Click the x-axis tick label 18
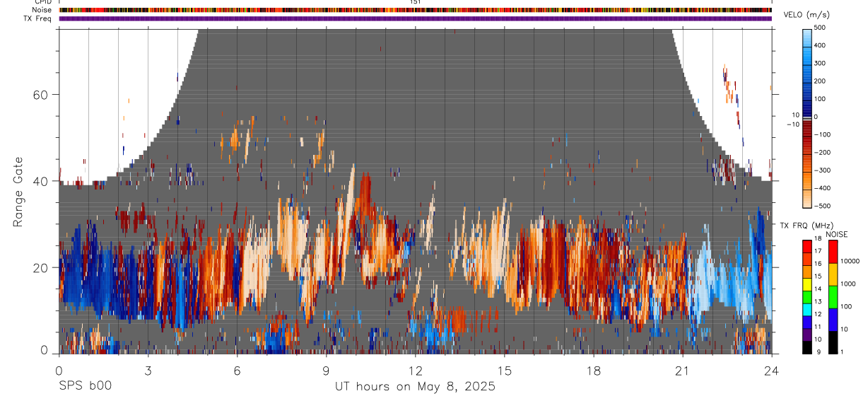Screen dimensions: 868x401 (x=594, y=371)
